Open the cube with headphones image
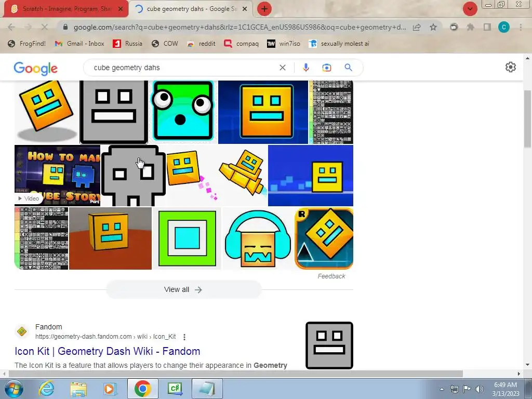532x399 pixels. pos(258,238)
